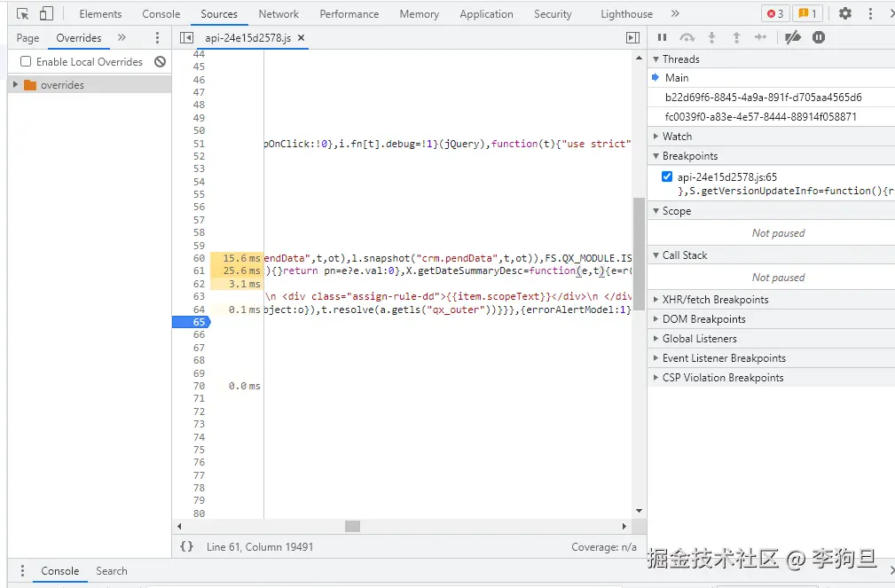
Task: Hide the debugger sidebar toggle icon
Action: (x=632, y=37)
